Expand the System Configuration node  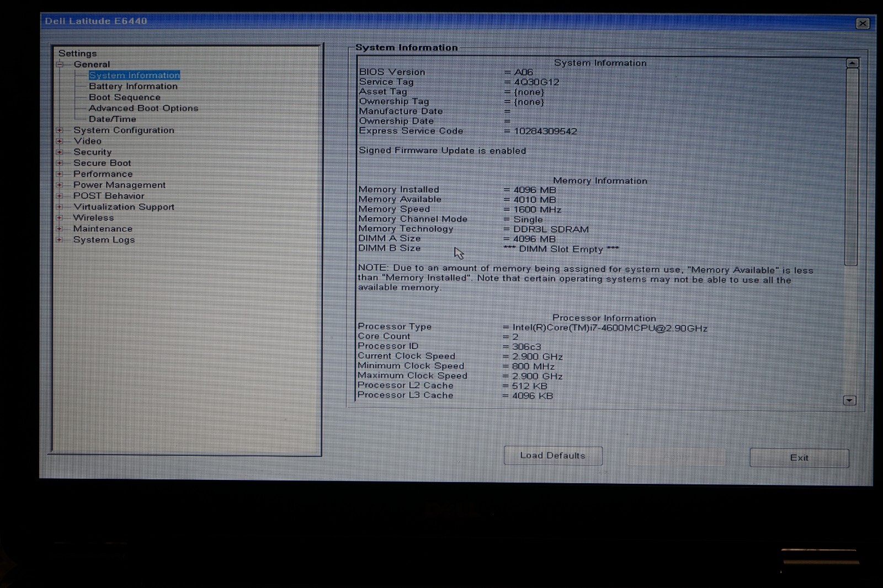point(60,130)
